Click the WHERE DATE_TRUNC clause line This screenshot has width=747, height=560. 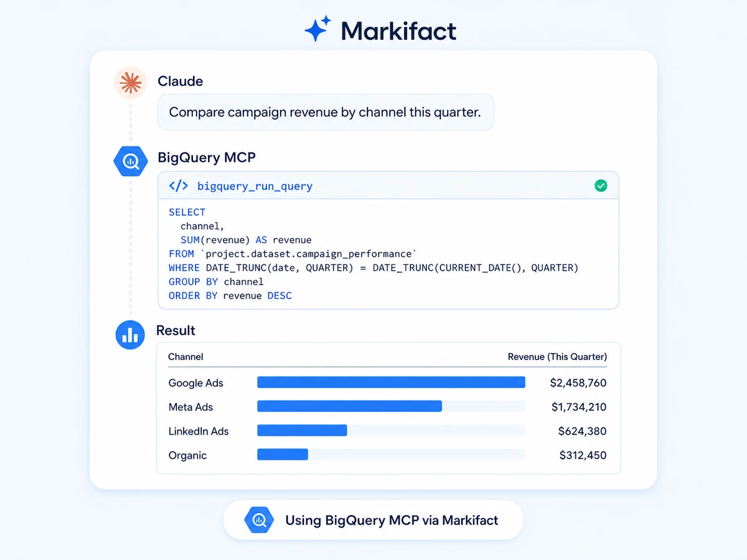click(374, 268)
